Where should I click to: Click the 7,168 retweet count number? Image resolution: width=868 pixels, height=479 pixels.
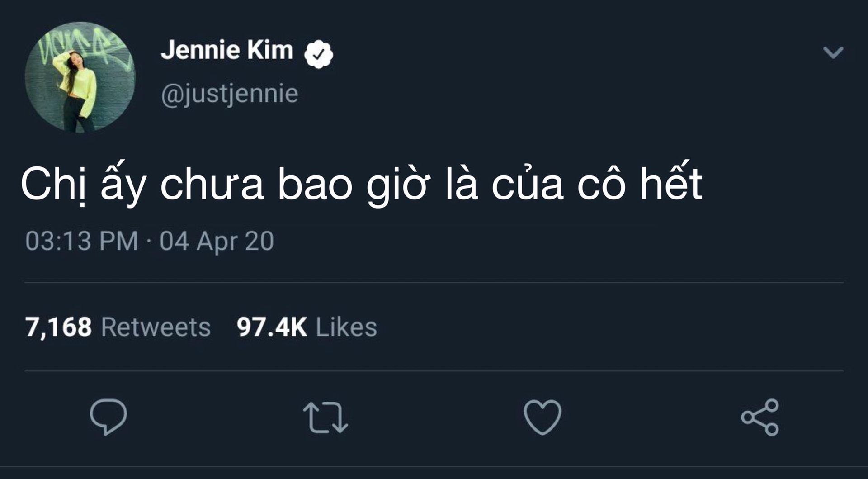pos(58,327)
